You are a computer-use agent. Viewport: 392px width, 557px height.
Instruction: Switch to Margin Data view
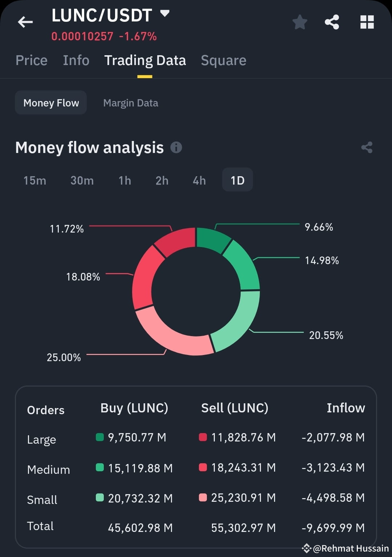click(x=131, y=103)
